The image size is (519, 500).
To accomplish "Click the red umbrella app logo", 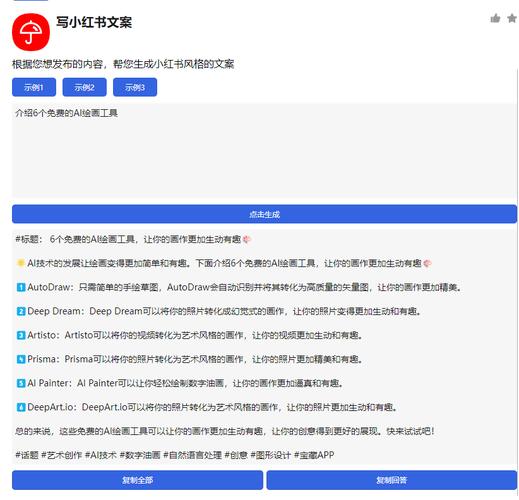I will (x=31, y=32).
